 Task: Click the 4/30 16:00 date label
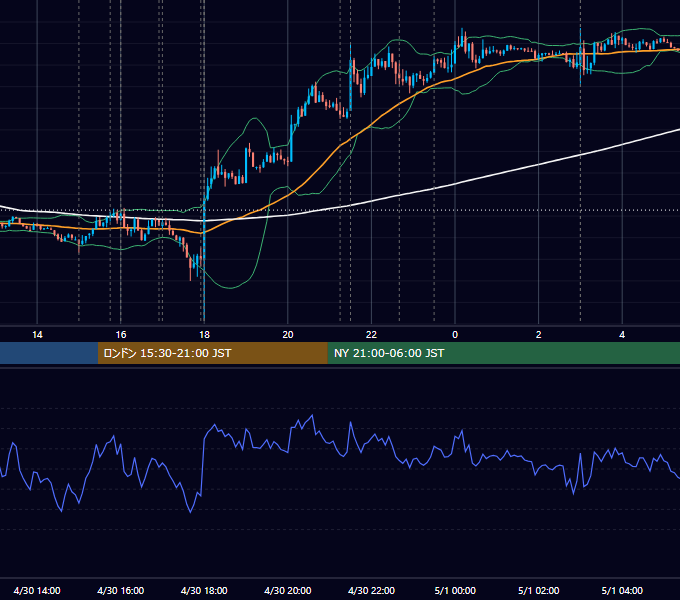[x=121, y=590]
